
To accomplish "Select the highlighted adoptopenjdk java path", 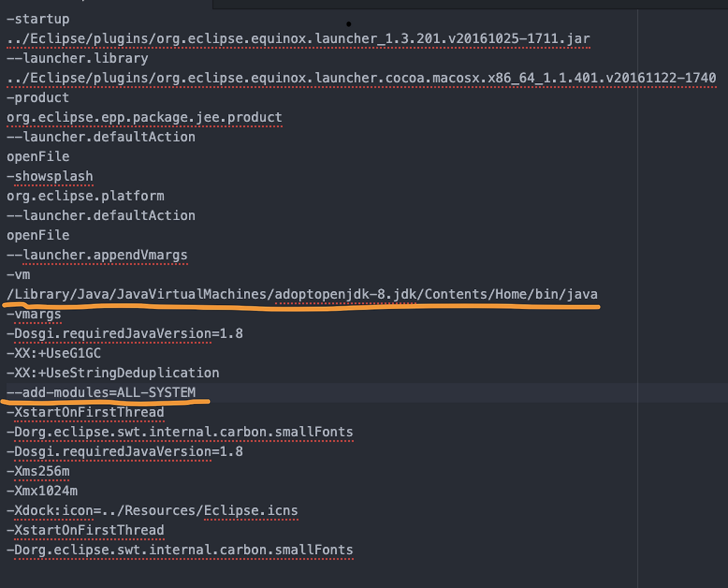I will (301, 294).
